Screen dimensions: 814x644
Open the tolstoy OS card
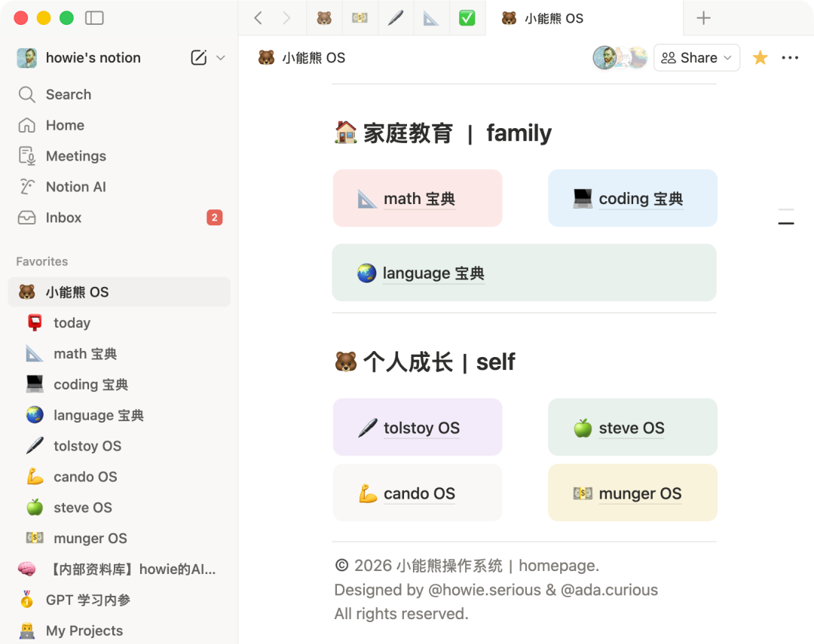pyautogui.click(x=418, y=427)
